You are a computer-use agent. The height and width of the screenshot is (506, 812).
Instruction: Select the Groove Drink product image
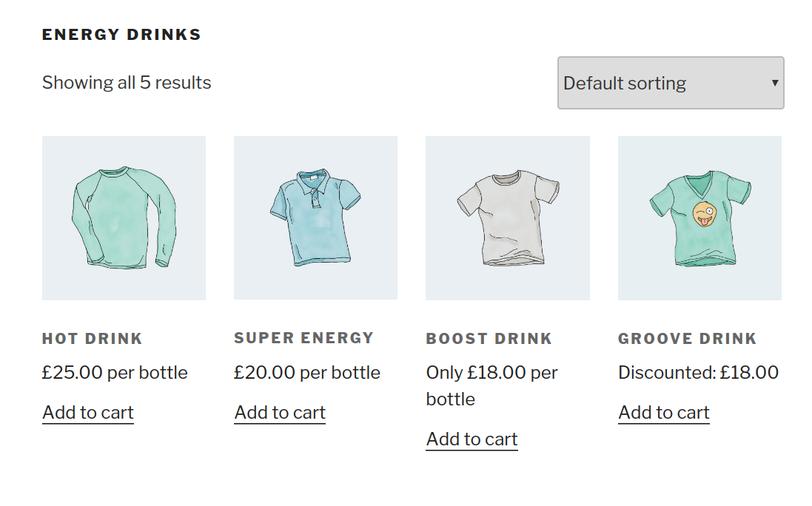click(x=699, y=217)
